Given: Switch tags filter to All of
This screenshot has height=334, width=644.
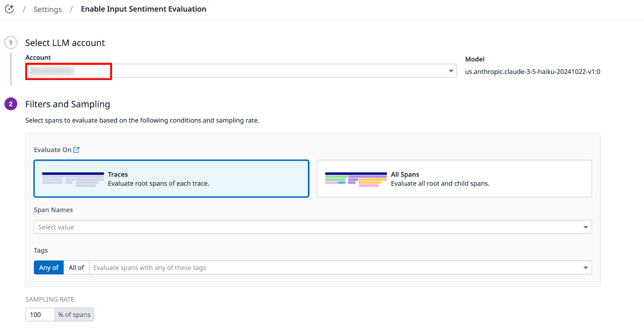Looking at the screenshot, I should (x=76, y=267).
